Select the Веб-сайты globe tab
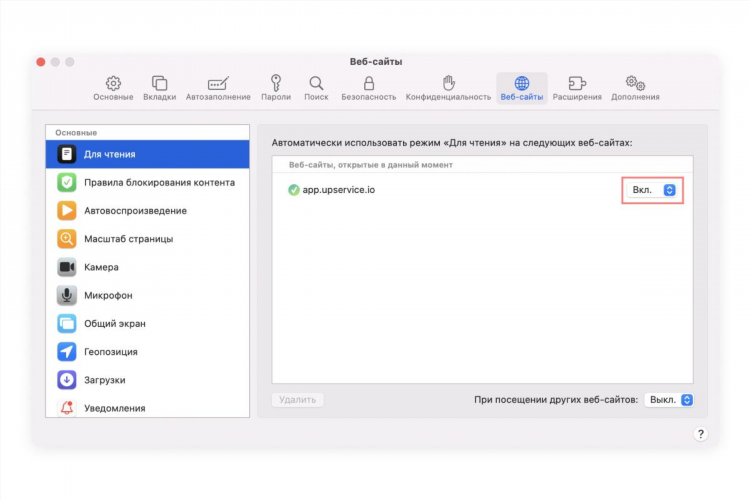The image size is (750, 500). point(522,88)
